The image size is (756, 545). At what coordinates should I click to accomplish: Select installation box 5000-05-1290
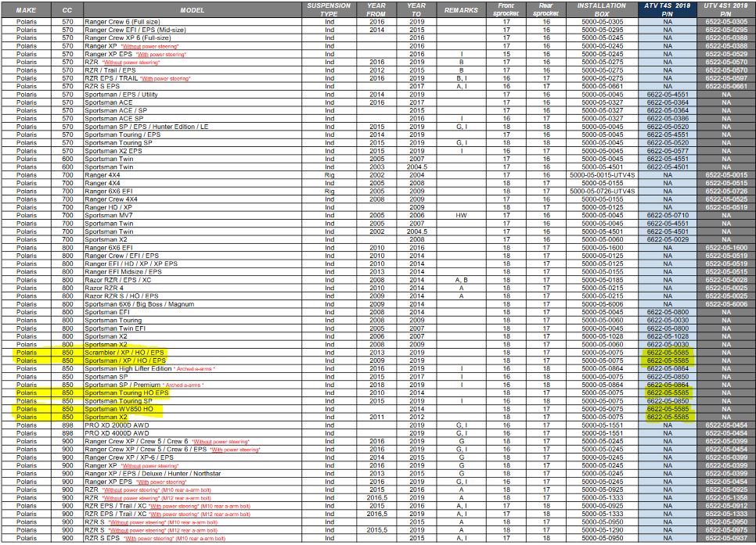(x=602, y=530)
